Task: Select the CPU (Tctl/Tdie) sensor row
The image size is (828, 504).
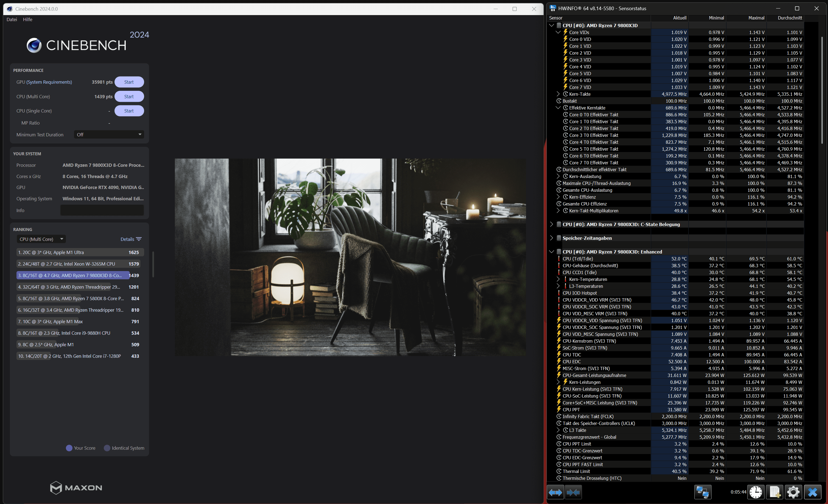Action: tap(676, 258)
